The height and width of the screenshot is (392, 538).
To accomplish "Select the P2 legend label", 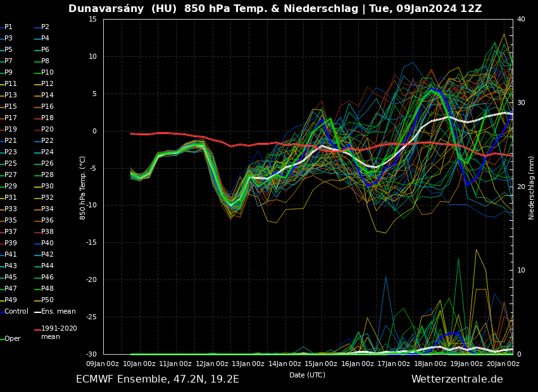I will coord(45,27).
